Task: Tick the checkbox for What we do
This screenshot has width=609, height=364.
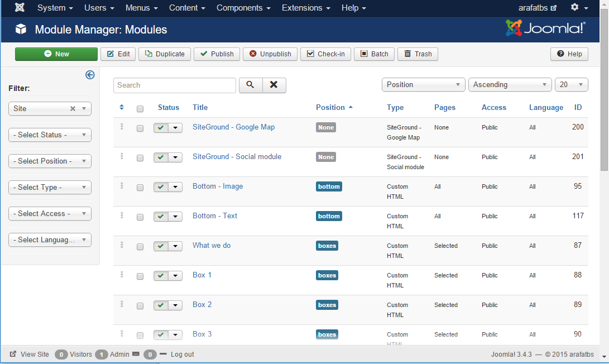Action: tap(140, 247)
